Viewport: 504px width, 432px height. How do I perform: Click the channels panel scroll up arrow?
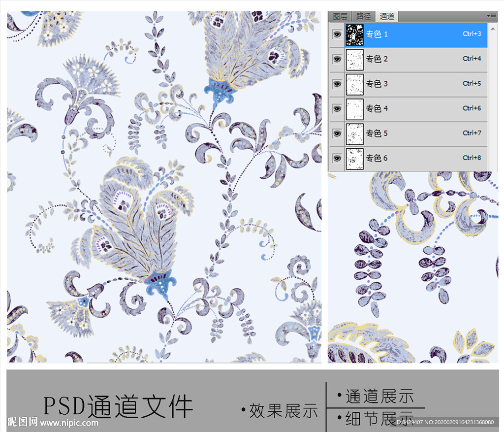(x=493, y=29)
